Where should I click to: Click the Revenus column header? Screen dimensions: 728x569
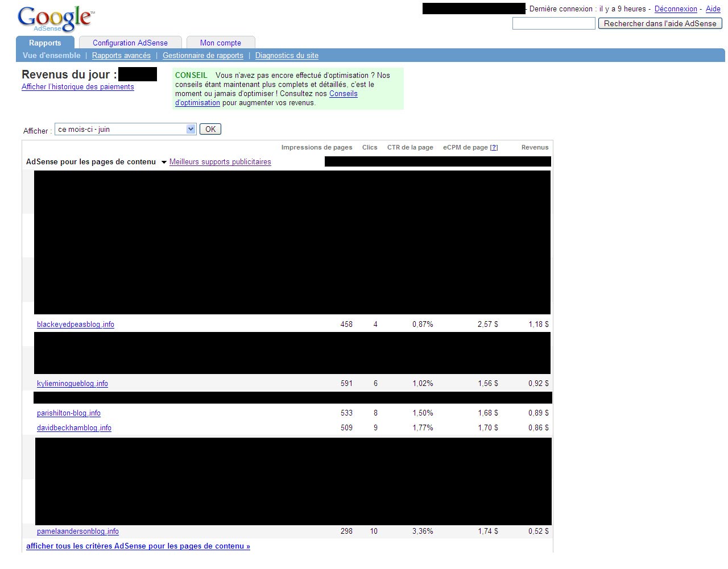[535, 147]
